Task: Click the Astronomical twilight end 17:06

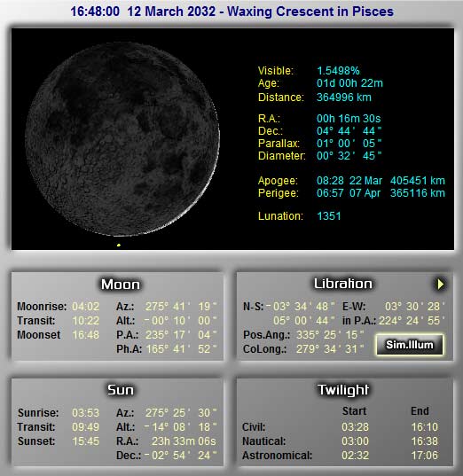Action: click(424, 456)
